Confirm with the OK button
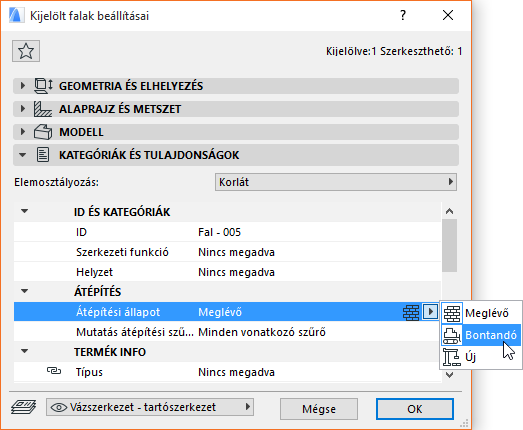This screenshot has width=523, height=430. click(415, 409)
